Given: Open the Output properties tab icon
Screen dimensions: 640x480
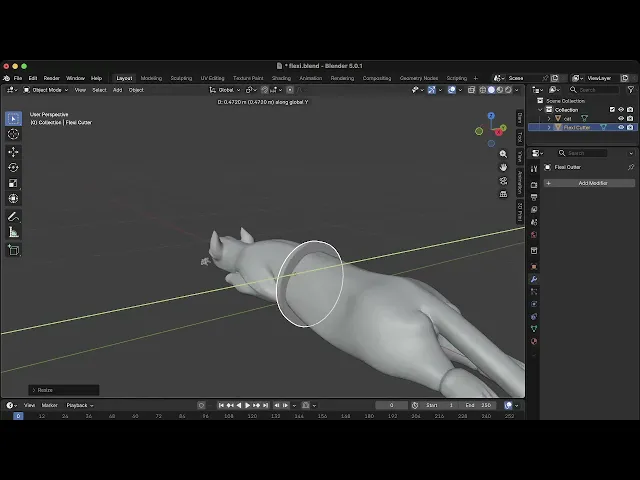Looking at the screenshot, I should click(534, 197).
